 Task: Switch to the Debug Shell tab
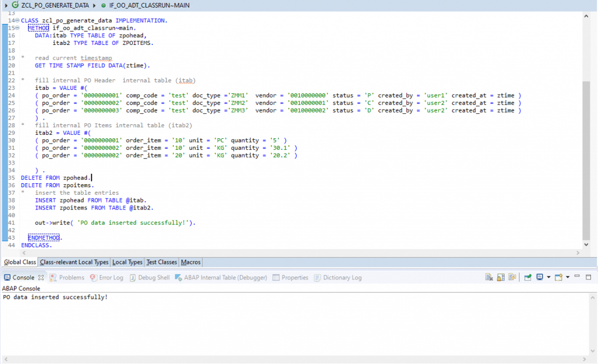point(149,278)
